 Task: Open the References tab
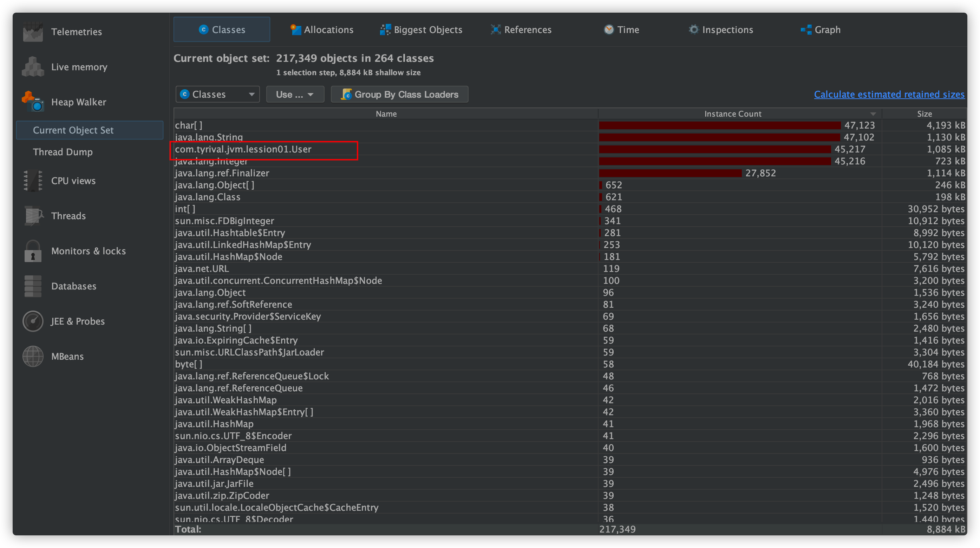pyautogui.click(x=521, y=30)
